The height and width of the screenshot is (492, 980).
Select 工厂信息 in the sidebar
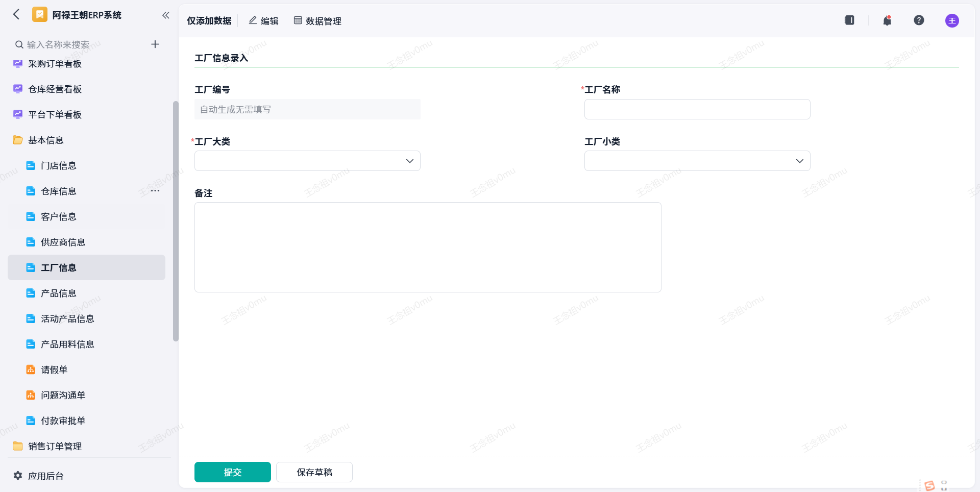tap(87, 267)
